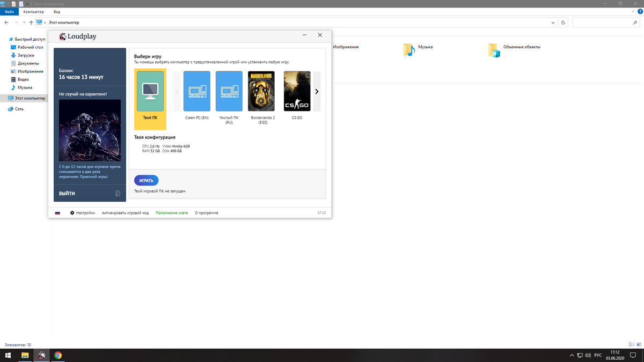Open "Активировать игровой код" link
644x362 pixels.
(x=125, y=213)
